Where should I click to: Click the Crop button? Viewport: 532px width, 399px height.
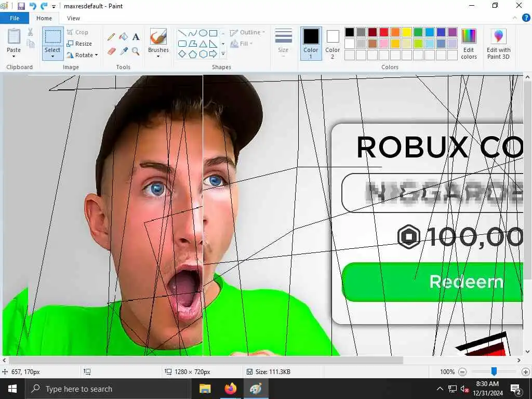pos(78,32)
